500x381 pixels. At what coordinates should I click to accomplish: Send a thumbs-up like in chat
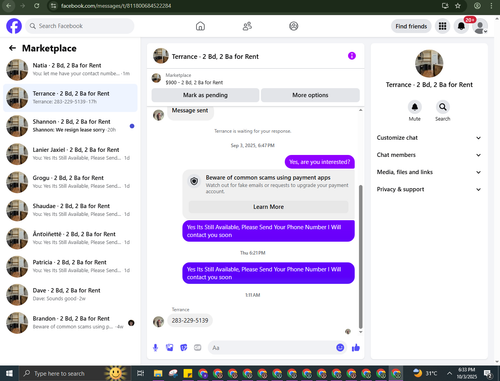[x=356, y=348]
